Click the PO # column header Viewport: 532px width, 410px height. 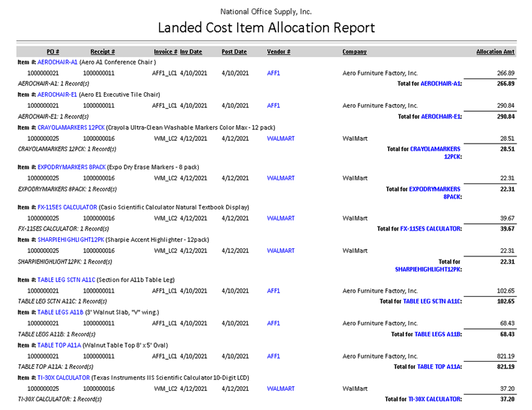tap(53, 52)
